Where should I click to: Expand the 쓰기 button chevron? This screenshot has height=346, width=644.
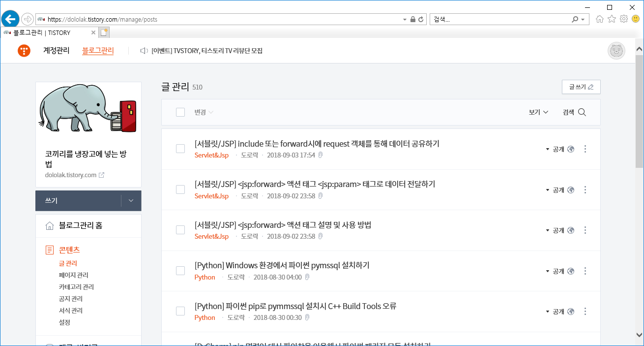click(x=131, y=201)
